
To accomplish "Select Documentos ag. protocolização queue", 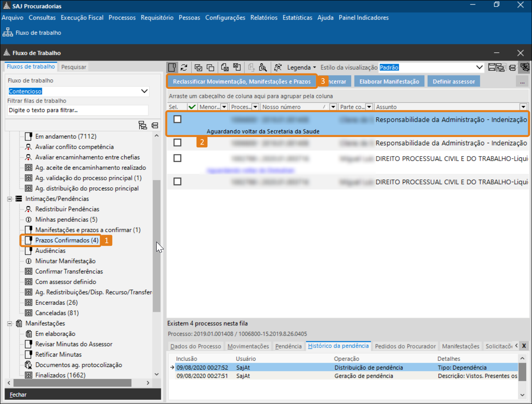I will coord(79,365).
